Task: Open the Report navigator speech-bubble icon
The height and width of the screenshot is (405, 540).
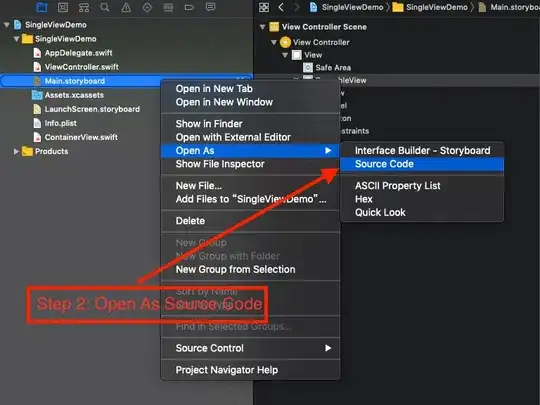Action: point(210,7)
